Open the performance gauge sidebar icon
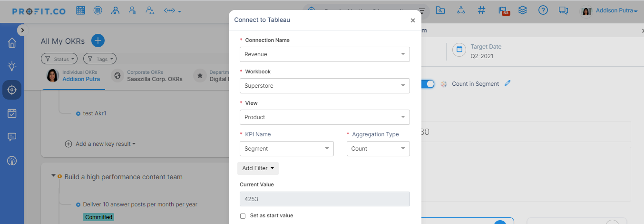 [x=12, y=161]
